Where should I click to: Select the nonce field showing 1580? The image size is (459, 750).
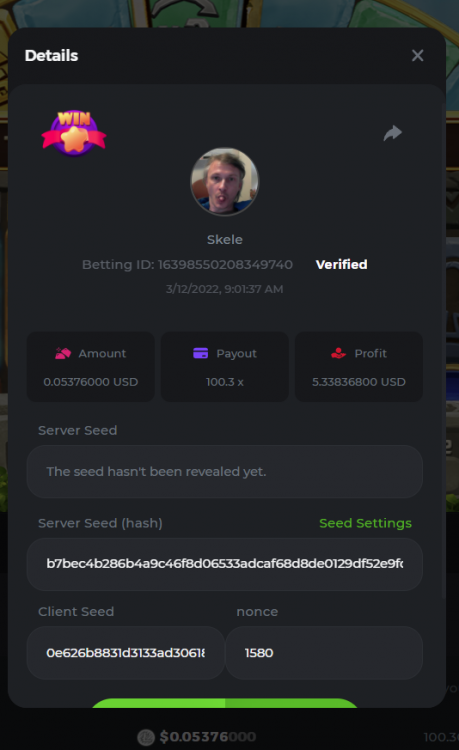[324, 652]
